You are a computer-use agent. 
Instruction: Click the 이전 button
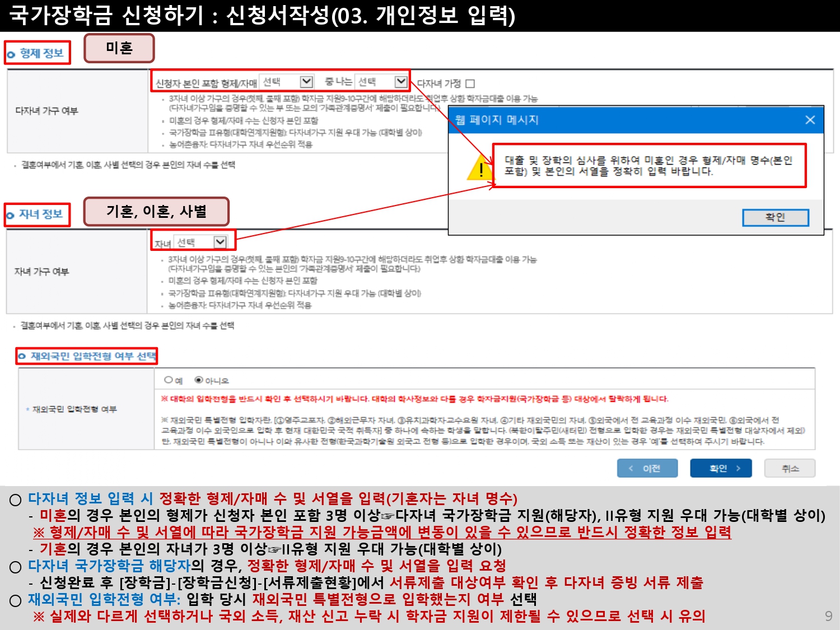[x=647, y=468]
